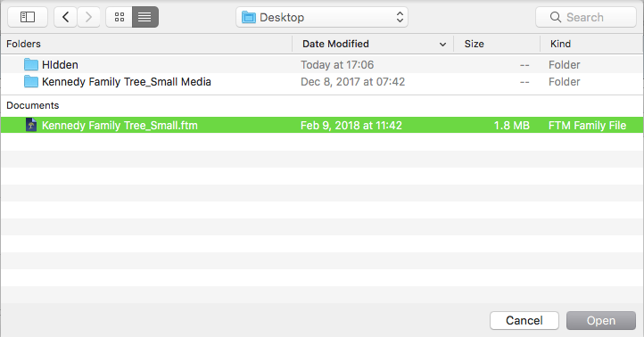The height and width of the screenshot is (337, 644).
Task: Select FTM Family File kind cell
Action: coord(587,125)
